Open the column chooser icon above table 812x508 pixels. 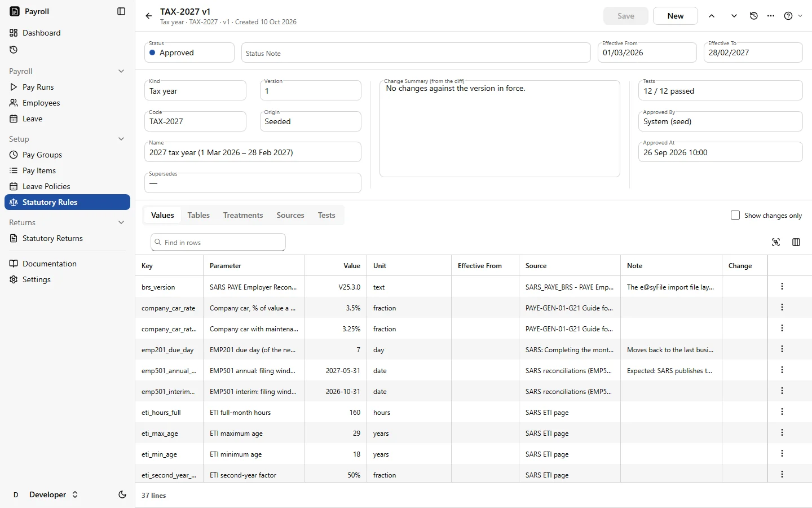[x=796, y=242]
